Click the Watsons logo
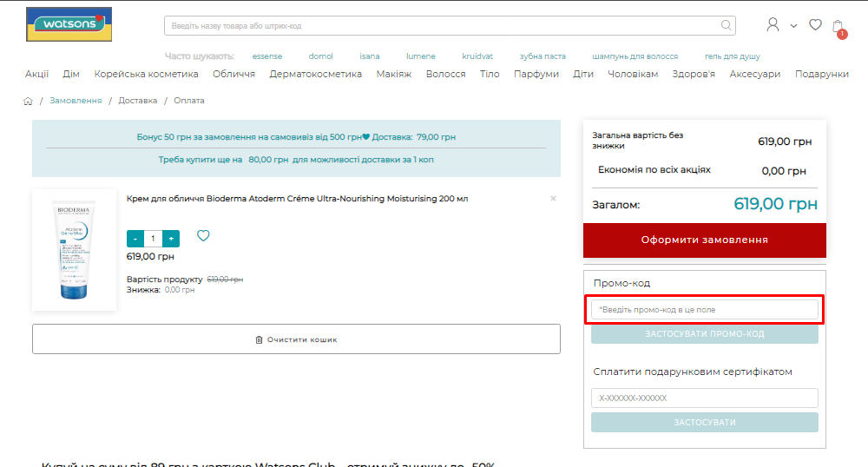 pyautogui.click(x=69, y=24)
